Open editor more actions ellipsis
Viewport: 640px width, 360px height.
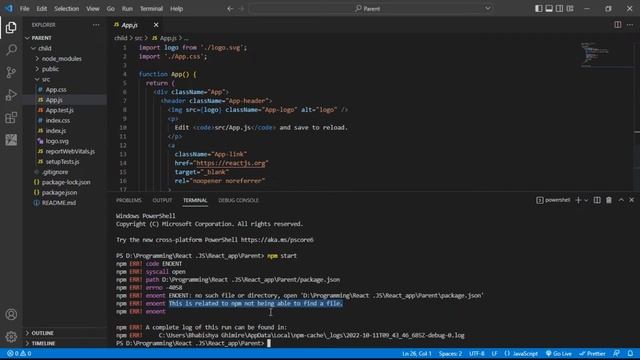pyautogui.click(x=630, y=25)
